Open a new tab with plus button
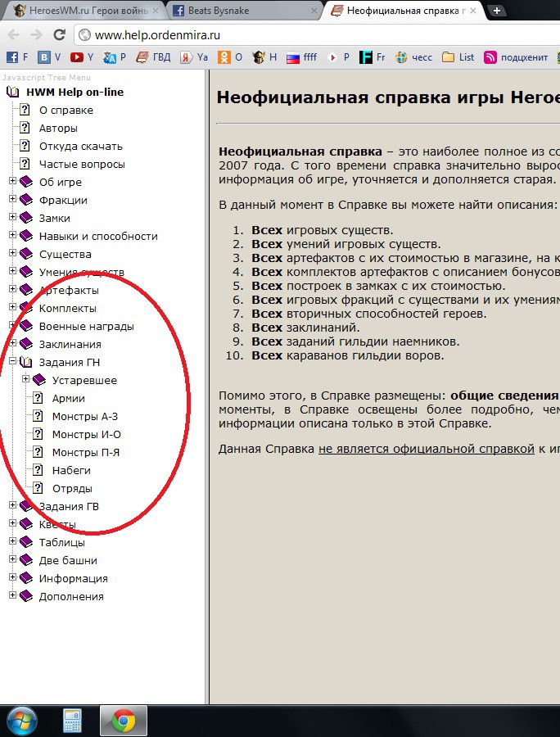The height and width of the screenshot is (737, 560). coord(497,11)
